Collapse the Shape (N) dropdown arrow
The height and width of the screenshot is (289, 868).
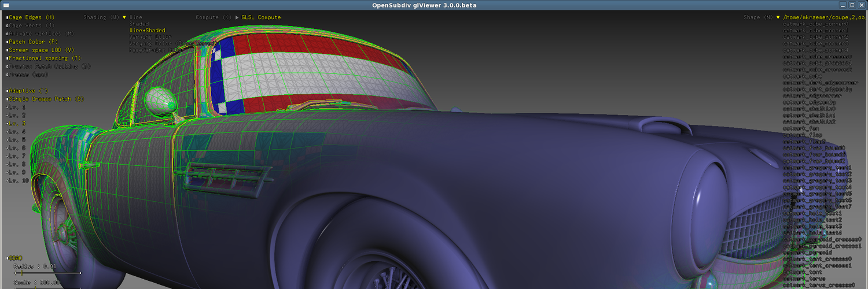click(x=778, y=17)
